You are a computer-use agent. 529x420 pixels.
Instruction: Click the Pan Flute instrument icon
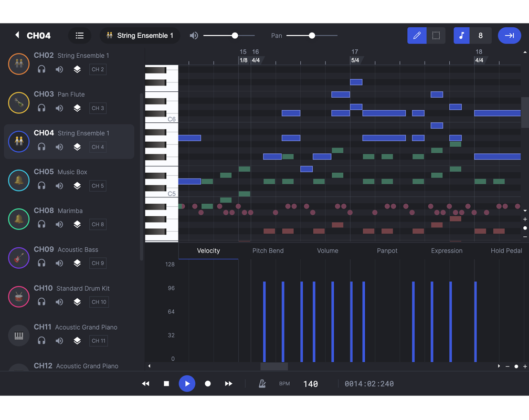click(x=19, y=103)
